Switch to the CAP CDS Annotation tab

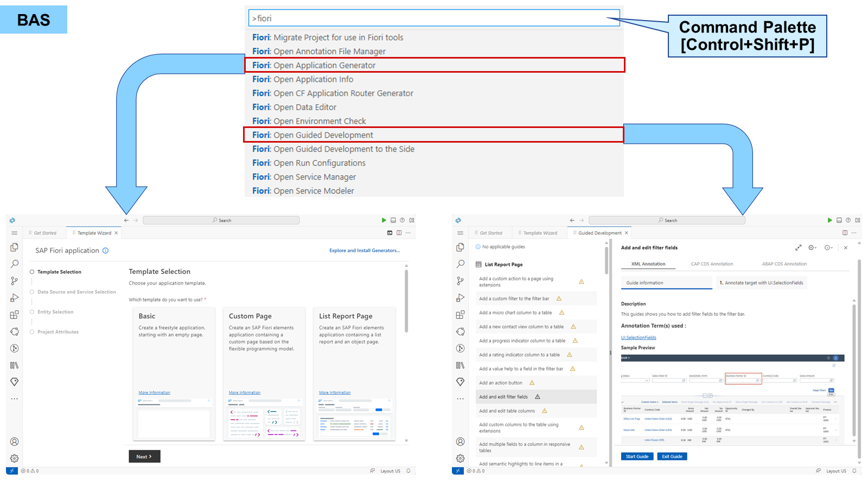click(x=712, y=264)
